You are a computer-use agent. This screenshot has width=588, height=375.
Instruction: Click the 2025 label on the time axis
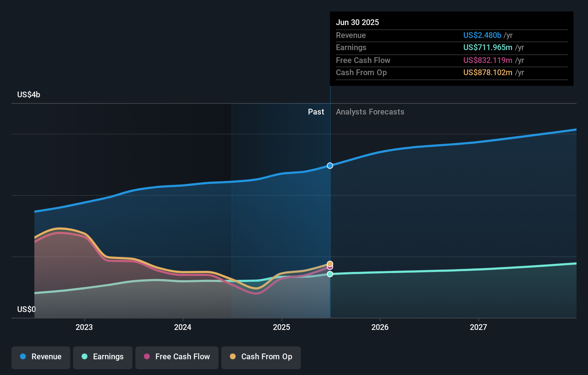(x=281, y=327)
